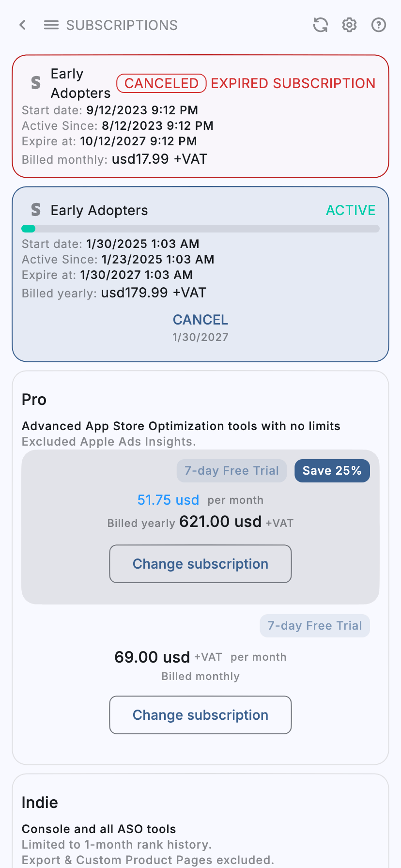This screenshot has width=401, height=868.
Task: Open the settings gear
Action: [x=349, y=25]
